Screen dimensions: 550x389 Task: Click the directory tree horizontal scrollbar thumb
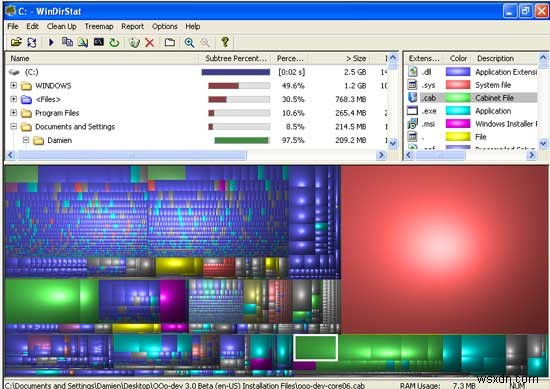[132, 155]
